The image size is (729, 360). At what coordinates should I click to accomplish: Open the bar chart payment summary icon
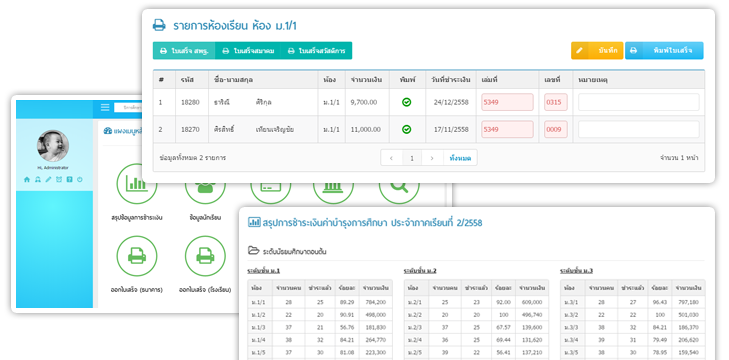[137, 184]
